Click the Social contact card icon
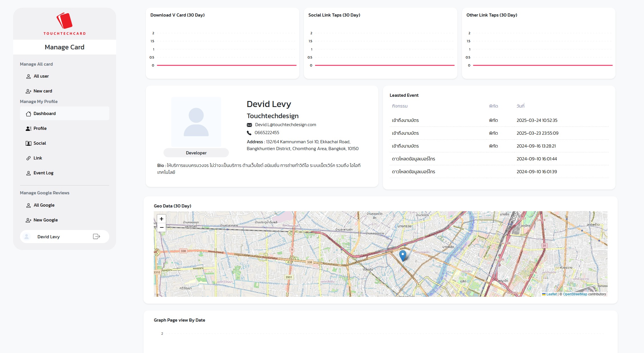 (x=29, y=144)
